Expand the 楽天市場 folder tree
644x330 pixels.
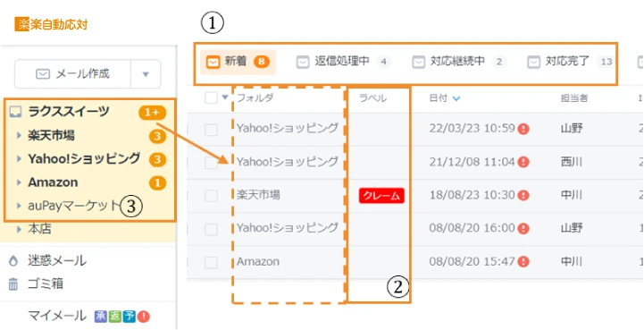(19, 135)
